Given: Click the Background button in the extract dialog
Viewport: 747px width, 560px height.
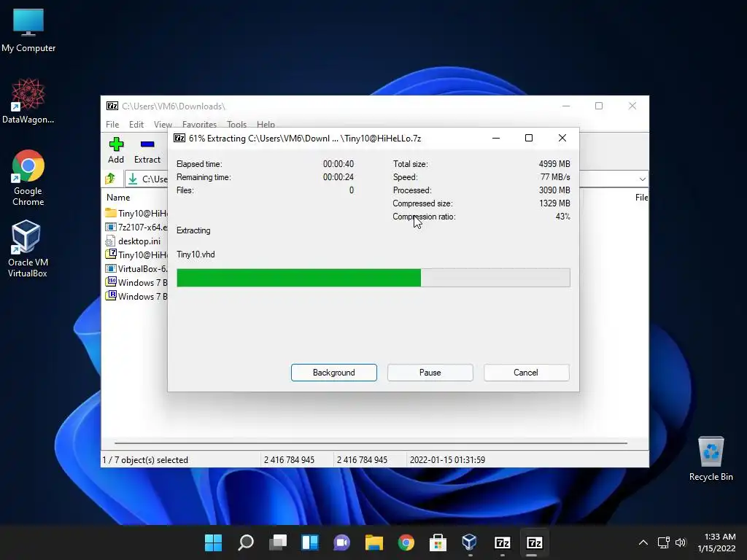Looking at the screenshot, I should tap(334, 373).
